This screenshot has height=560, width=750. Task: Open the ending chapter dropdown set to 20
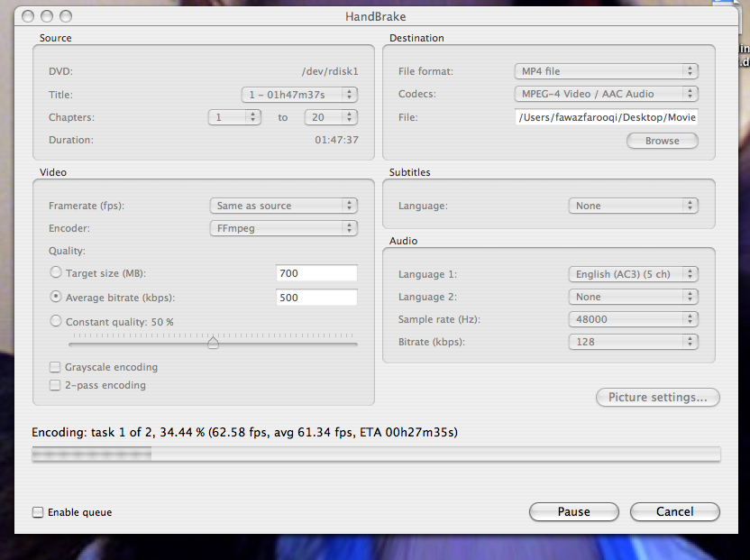click(331, 117)
